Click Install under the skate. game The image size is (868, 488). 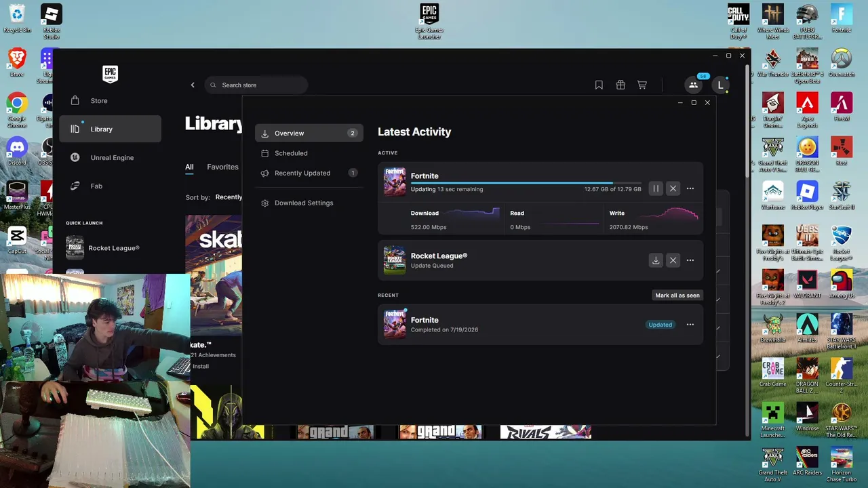point(201,366)
